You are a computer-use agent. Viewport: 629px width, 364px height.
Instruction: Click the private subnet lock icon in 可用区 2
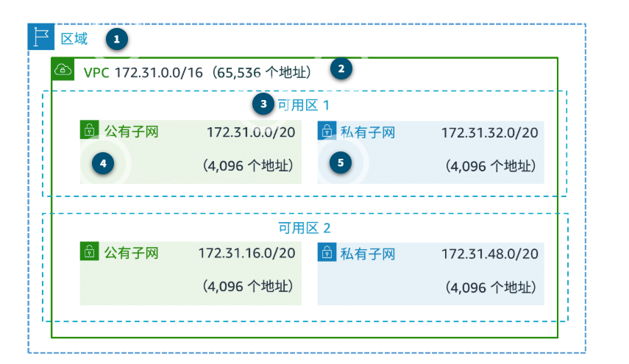(x=327, y=251)
